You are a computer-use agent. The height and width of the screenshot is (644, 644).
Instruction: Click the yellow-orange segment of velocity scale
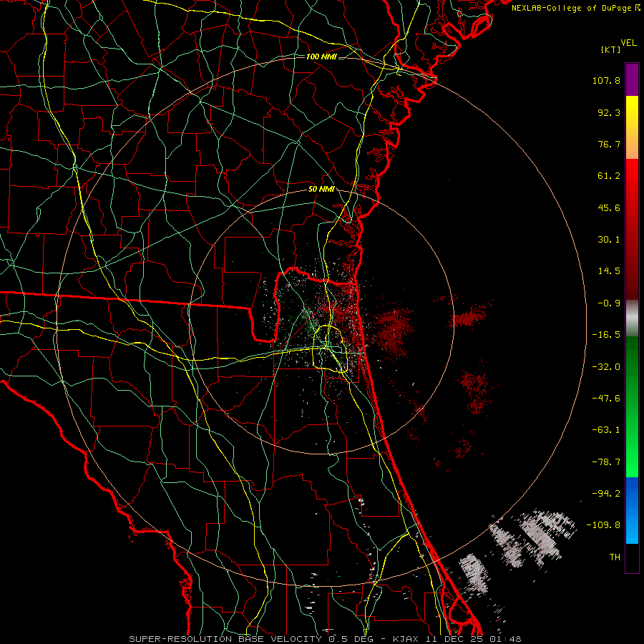point(632,127)
